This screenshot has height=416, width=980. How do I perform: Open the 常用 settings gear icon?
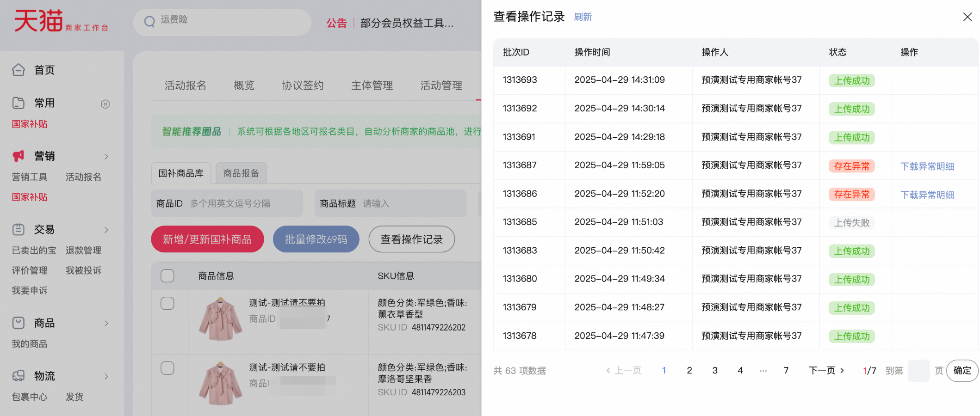[x=105, y=104]
